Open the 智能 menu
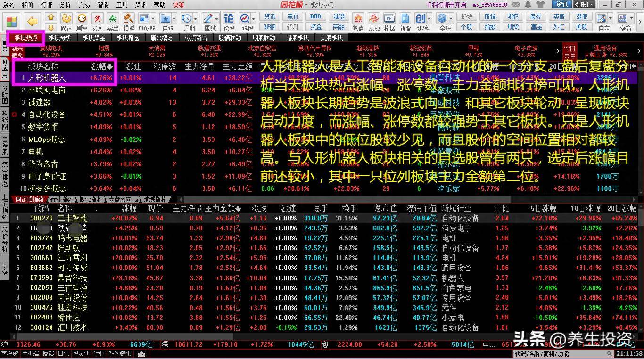This screenshot has width=644, height=359. 103,5
